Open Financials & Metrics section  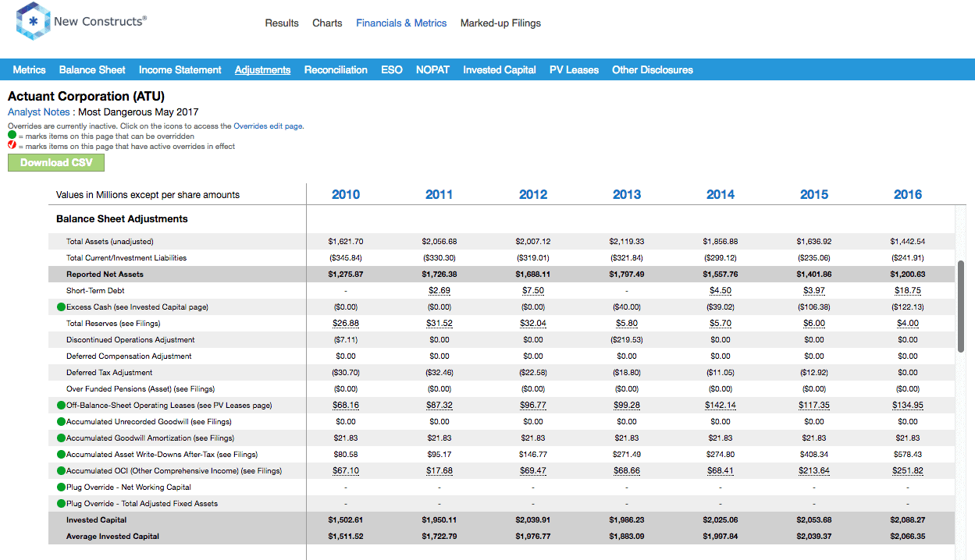pyautogui.click(x=401, y=23)
